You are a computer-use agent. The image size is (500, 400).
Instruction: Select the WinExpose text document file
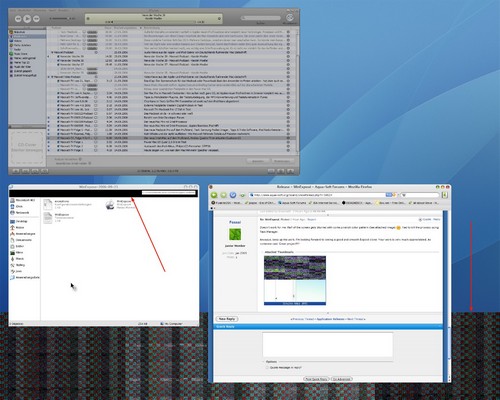[x=58, y=218]
